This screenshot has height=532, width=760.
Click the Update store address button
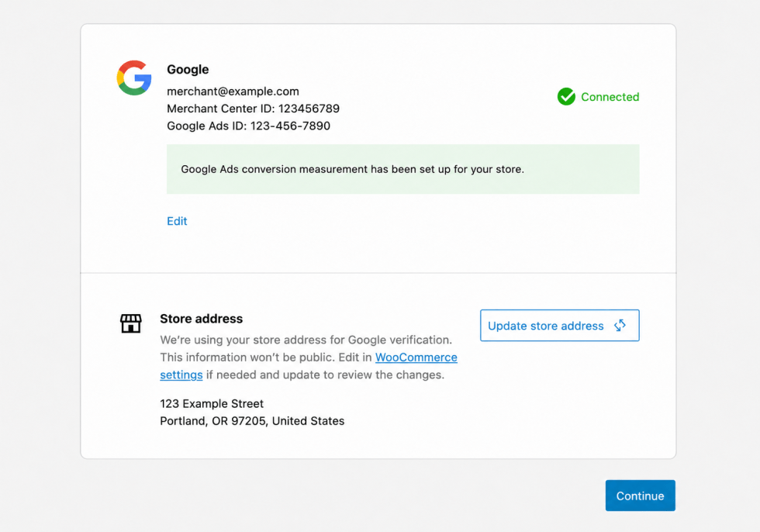[560, 326]
